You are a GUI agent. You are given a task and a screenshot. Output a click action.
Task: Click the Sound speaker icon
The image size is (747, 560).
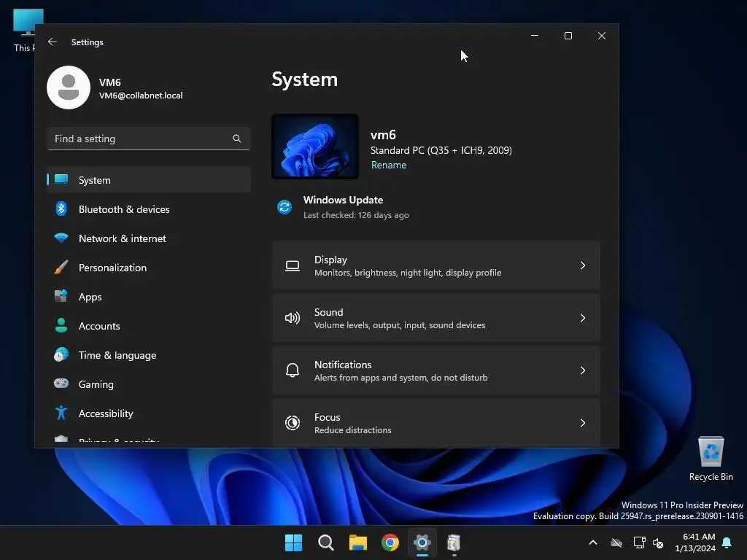pos(293,318)
